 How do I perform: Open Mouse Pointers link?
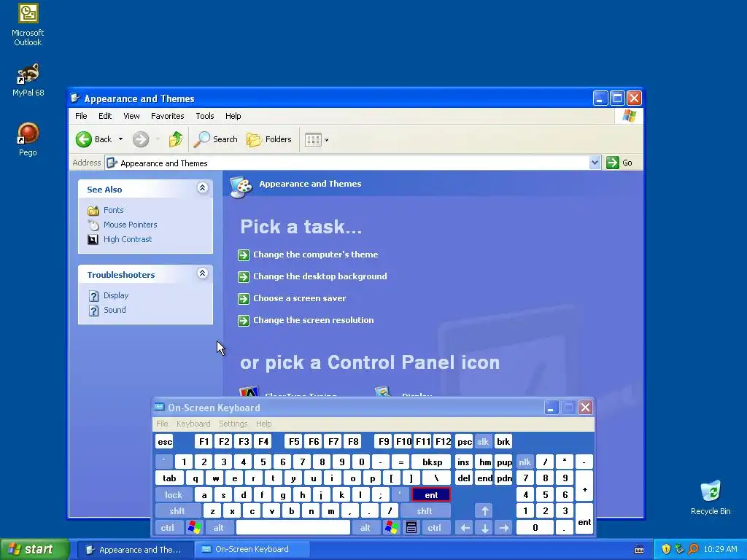(x=130, y=225)
